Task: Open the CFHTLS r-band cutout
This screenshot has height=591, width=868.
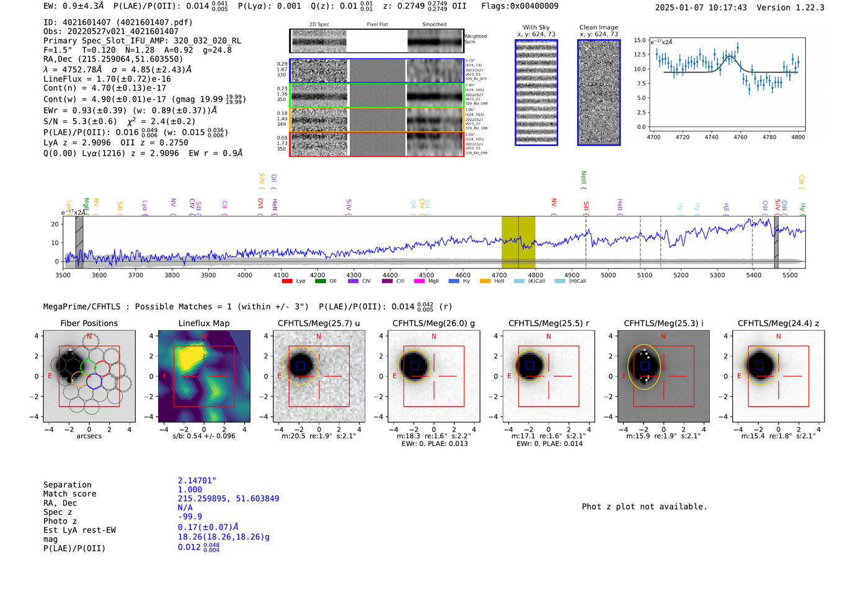Action: coord(549,376)
